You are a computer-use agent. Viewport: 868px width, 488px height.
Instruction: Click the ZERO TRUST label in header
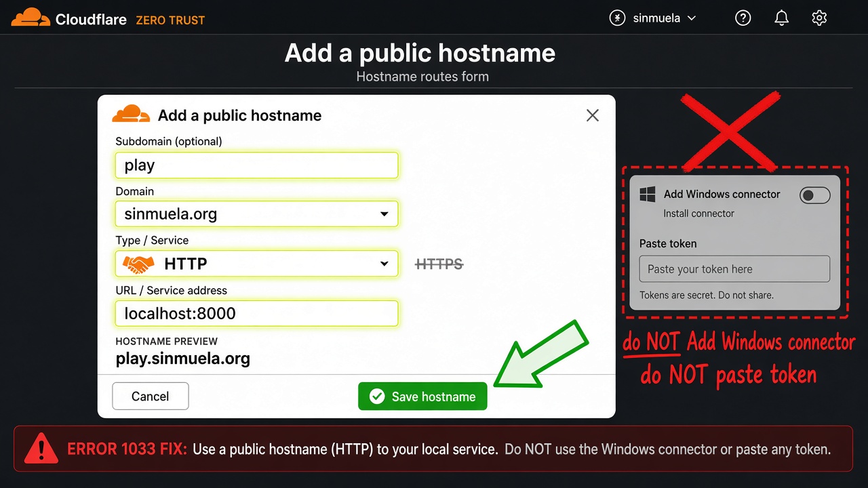(x=170, y=20)
